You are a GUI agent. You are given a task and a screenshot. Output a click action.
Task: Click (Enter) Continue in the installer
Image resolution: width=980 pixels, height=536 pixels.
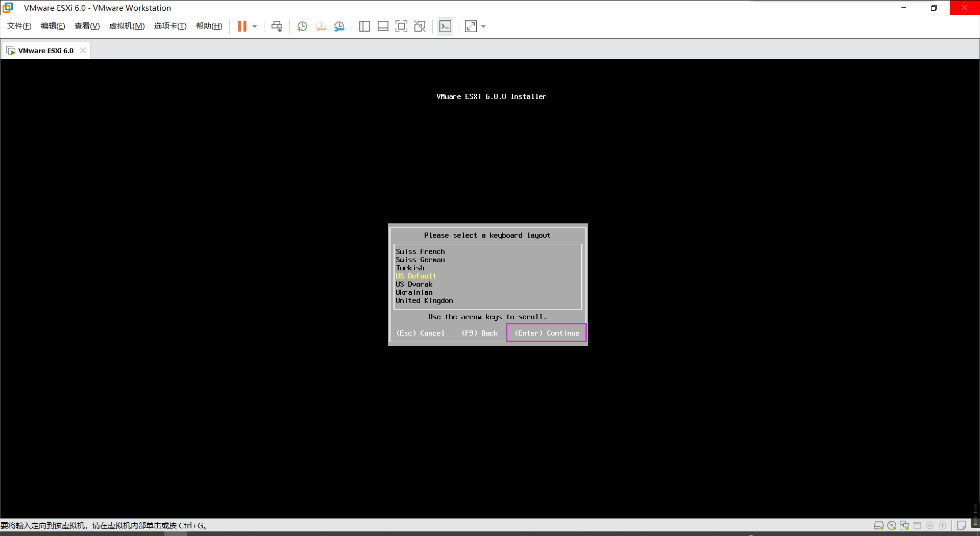(547, 333)
